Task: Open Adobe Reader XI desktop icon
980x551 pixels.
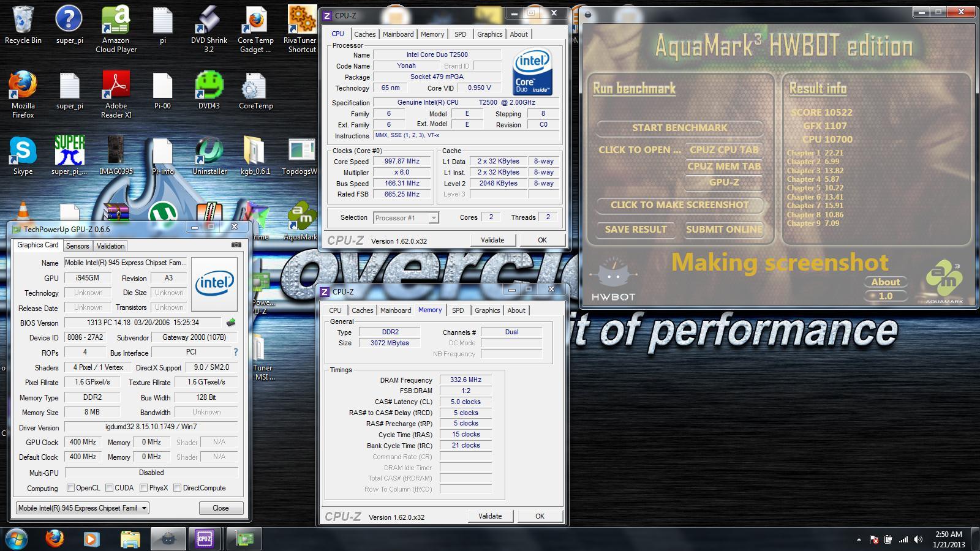Action: point(116,94)
